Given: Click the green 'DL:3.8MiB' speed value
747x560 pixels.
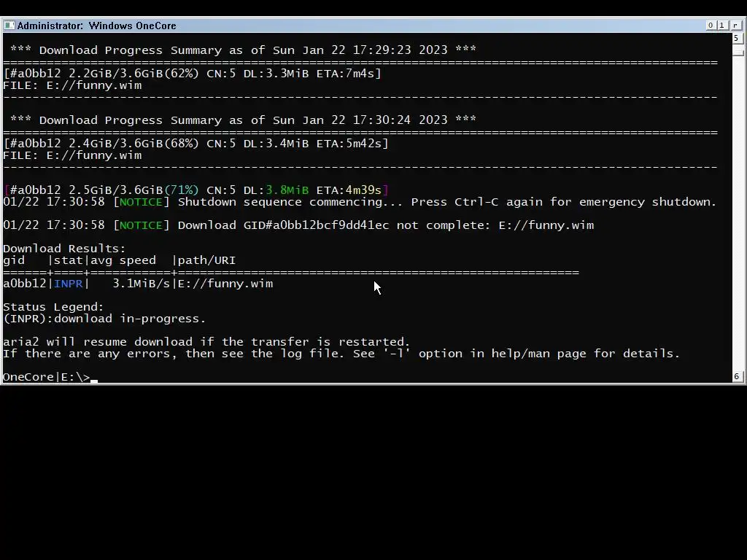Looking at the screenshot, I should click(276, 190).
